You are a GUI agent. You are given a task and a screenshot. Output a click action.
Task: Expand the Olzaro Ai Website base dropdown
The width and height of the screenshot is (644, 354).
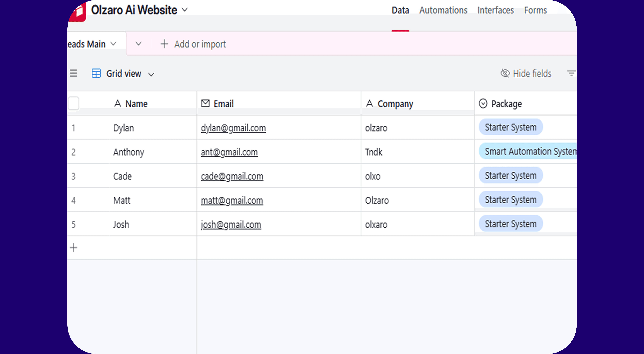tap(184, 10)
